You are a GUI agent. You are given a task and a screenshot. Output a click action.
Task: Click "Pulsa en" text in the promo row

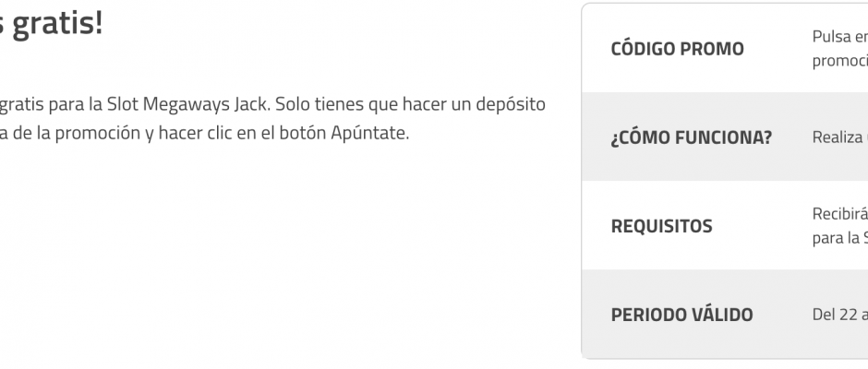click(839, 37)
